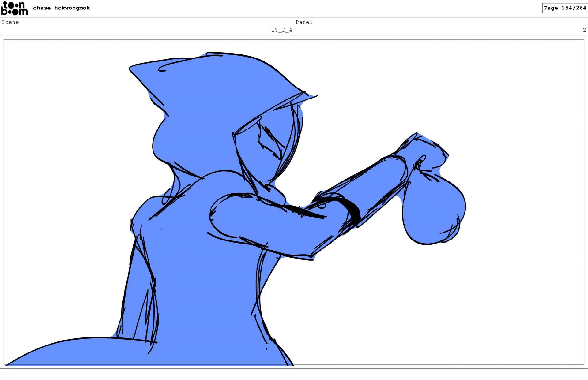Click the 'Scene' header label

coord(10,22)
